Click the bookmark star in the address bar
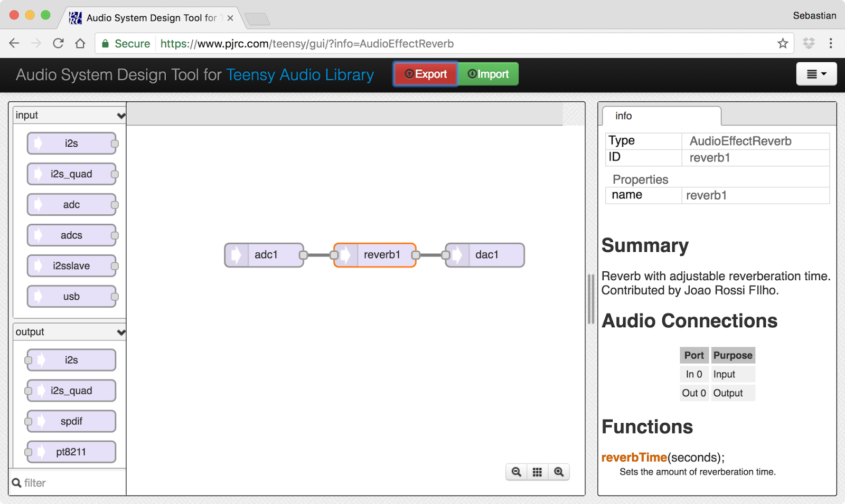Screen dimensions: 845x504 coord(782,44)
